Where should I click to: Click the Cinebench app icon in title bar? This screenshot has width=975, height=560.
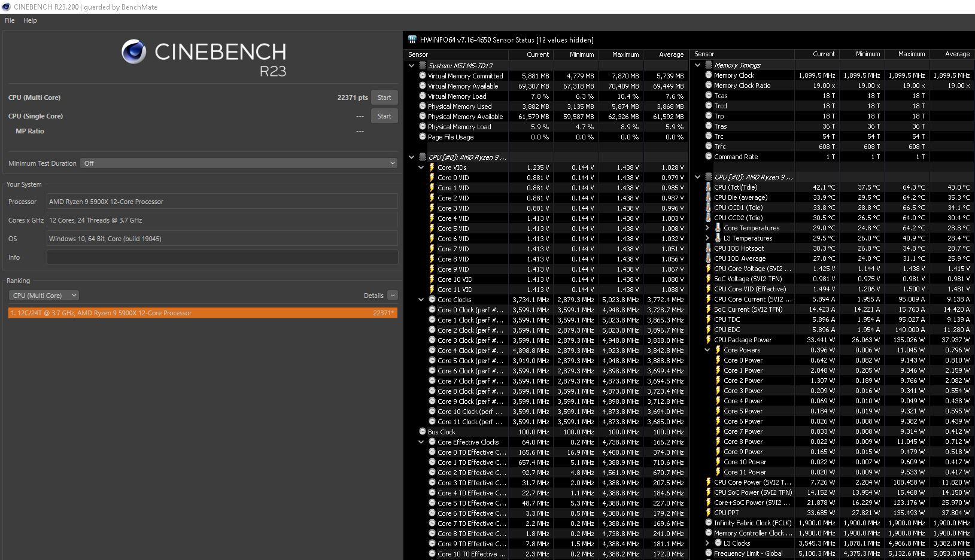coord(6,7)
